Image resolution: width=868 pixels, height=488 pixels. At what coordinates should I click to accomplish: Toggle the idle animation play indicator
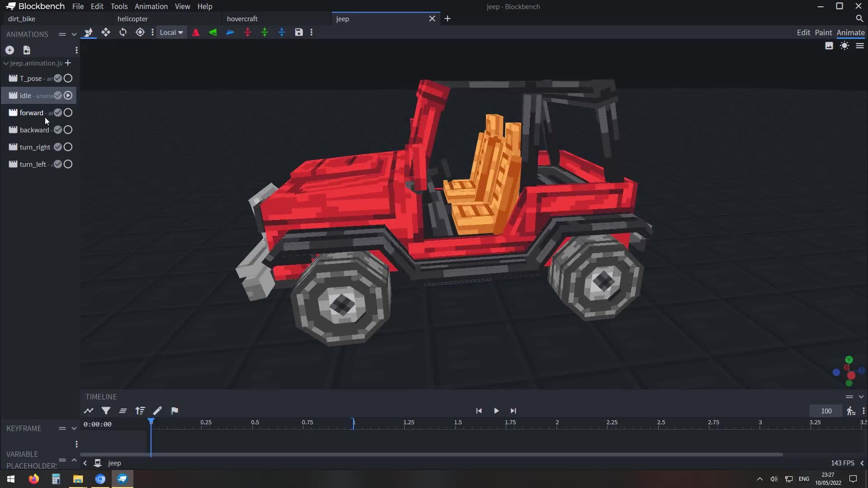coord(68,95)
